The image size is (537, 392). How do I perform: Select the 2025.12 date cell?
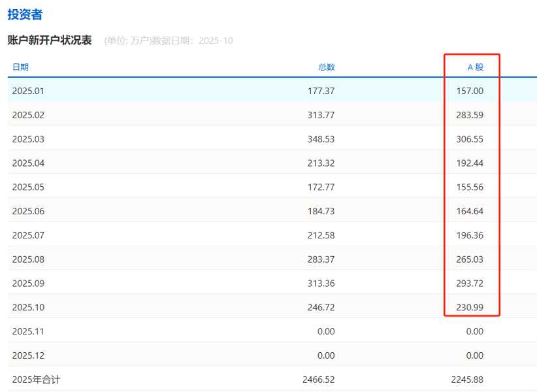pos(28,355)
